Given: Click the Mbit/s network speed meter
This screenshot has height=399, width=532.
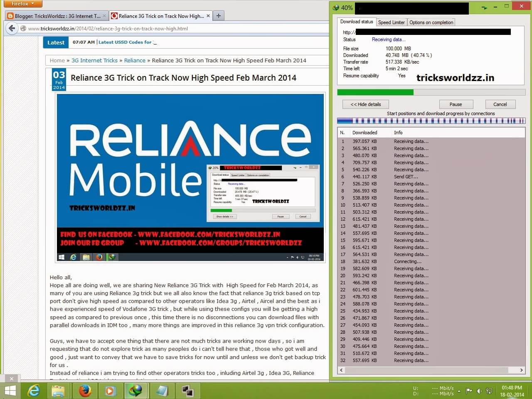Looking at the screenshot, I should click(433, 391).
